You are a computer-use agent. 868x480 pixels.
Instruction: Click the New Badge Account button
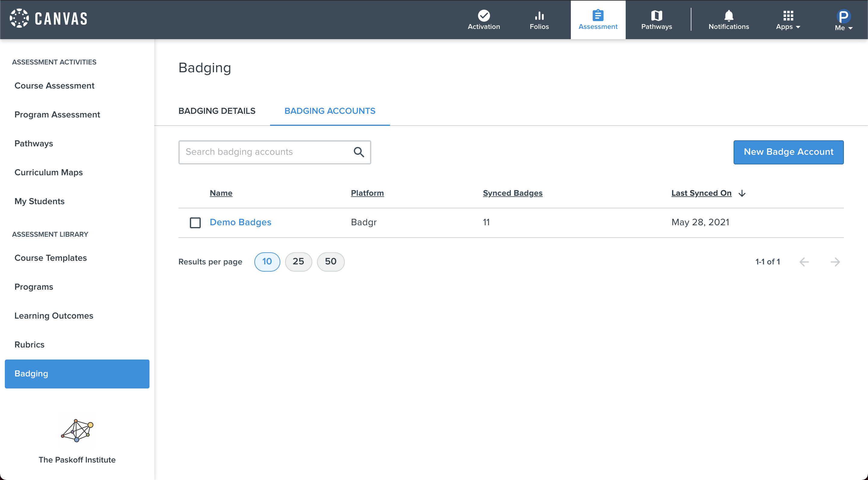click(788, 152)
